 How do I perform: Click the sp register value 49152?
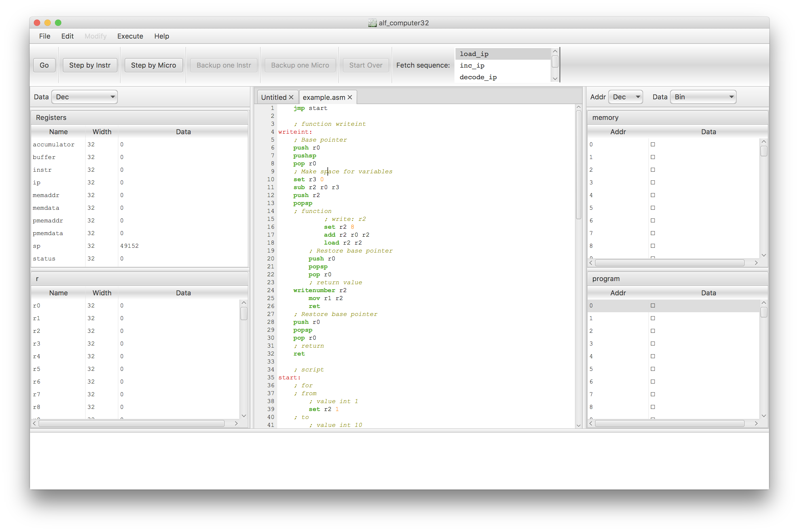click(129, 246)
